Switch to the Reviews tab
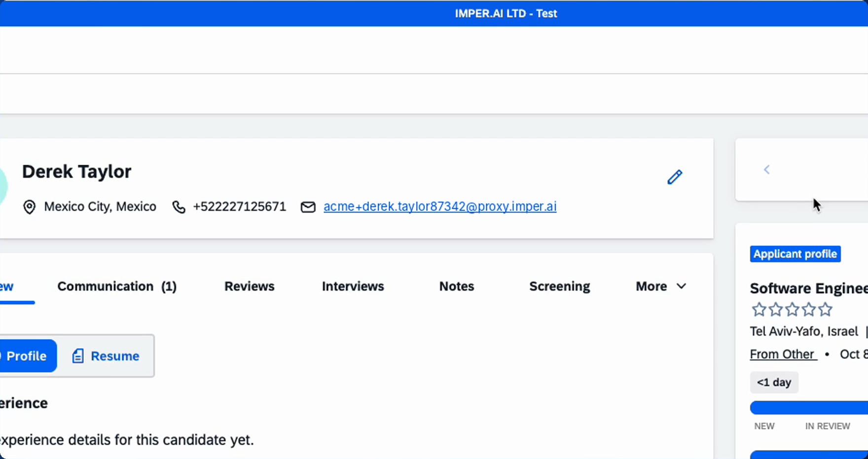The image size is (868, 459). [x=250, y=286]
